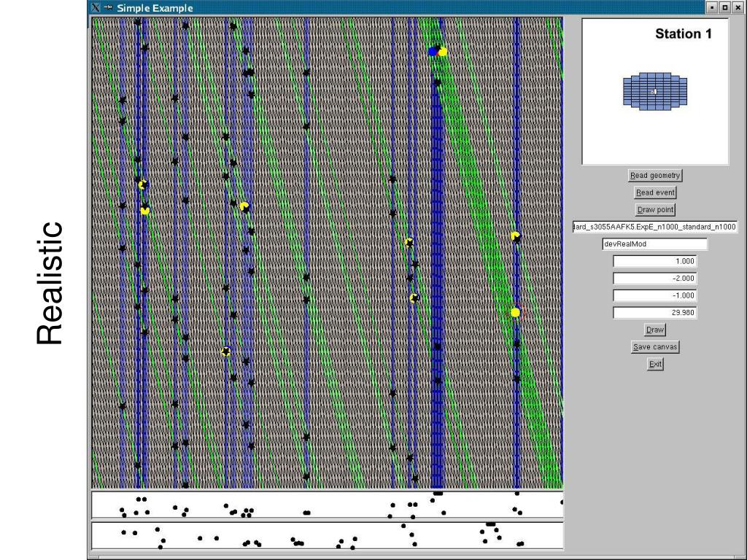
Task: Click the Station 1 detector map
Action: tap(655, 91)
